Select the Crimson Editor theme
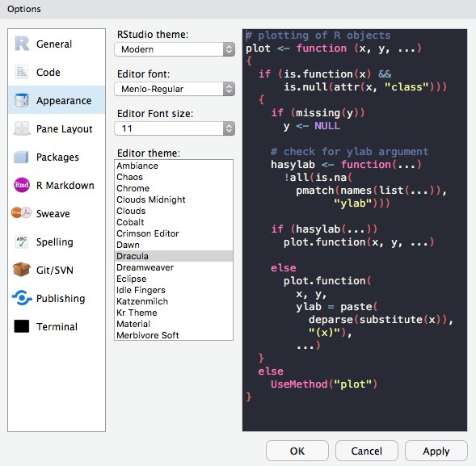Image resolution: width=476 pixels, height=466 pixels. coord(174,233)
